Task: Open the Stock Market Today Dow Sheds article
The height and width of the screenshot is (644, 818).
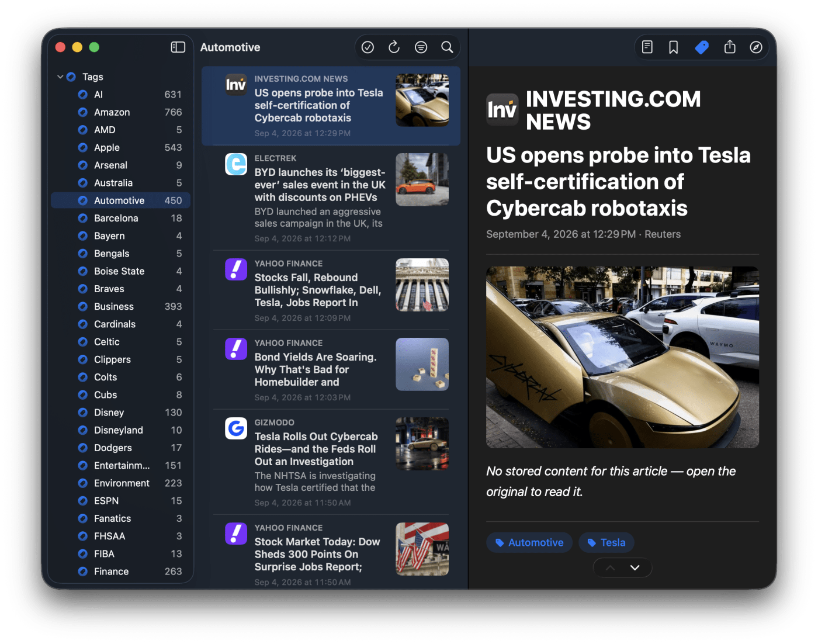Action: [331, 552]
